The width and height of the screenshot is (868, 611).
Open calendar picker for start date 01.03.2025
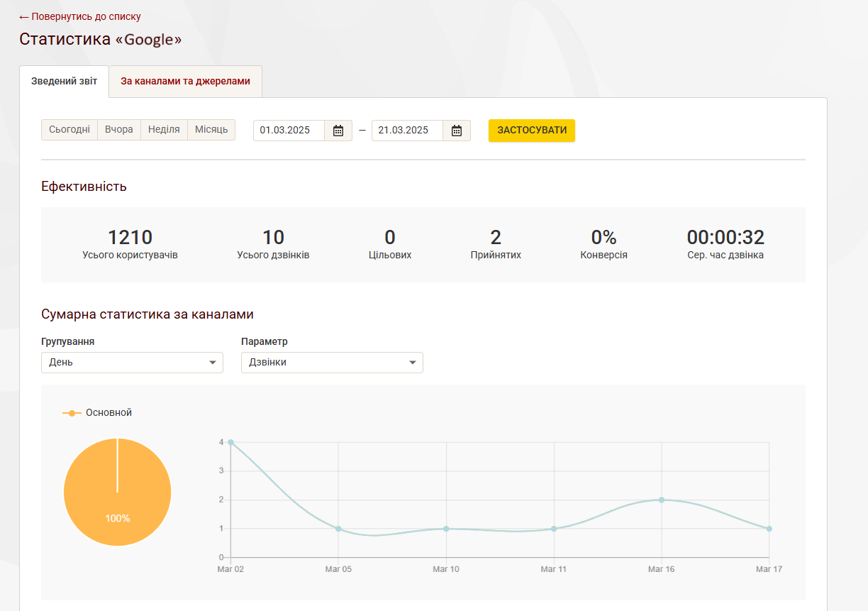pyautogui.click(x=338, y=131)
